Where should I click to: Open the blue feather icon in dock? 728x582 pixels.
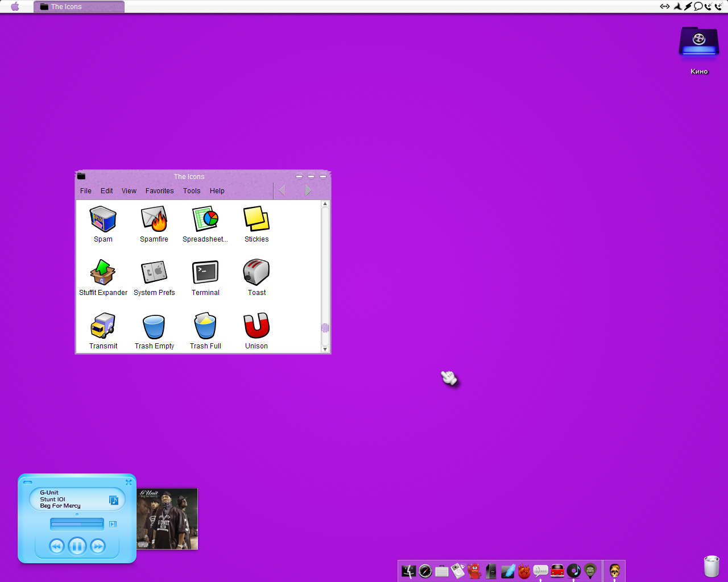click(508, 571)
